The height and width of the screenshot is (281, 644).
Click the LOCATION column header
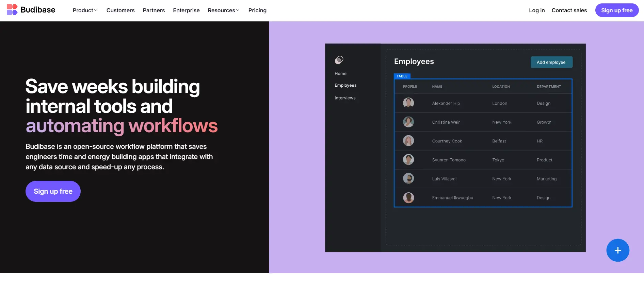click(x=501, y=87)
